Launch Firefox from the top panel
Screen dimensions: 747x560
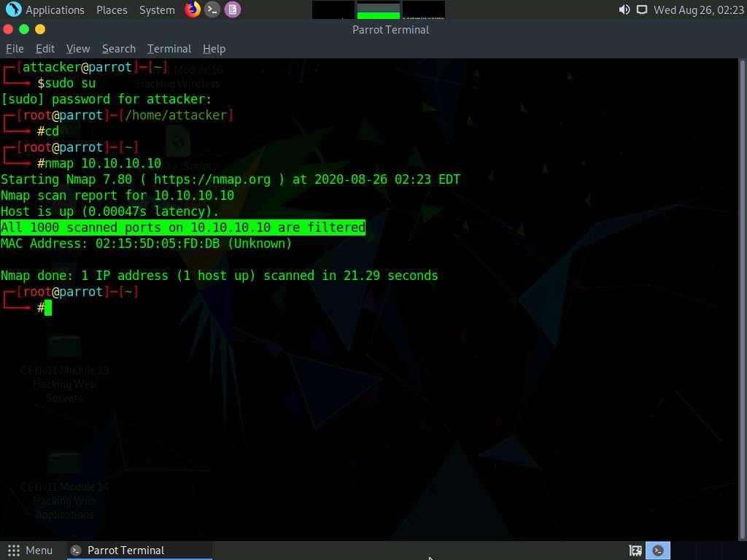(x=193, y=9)
